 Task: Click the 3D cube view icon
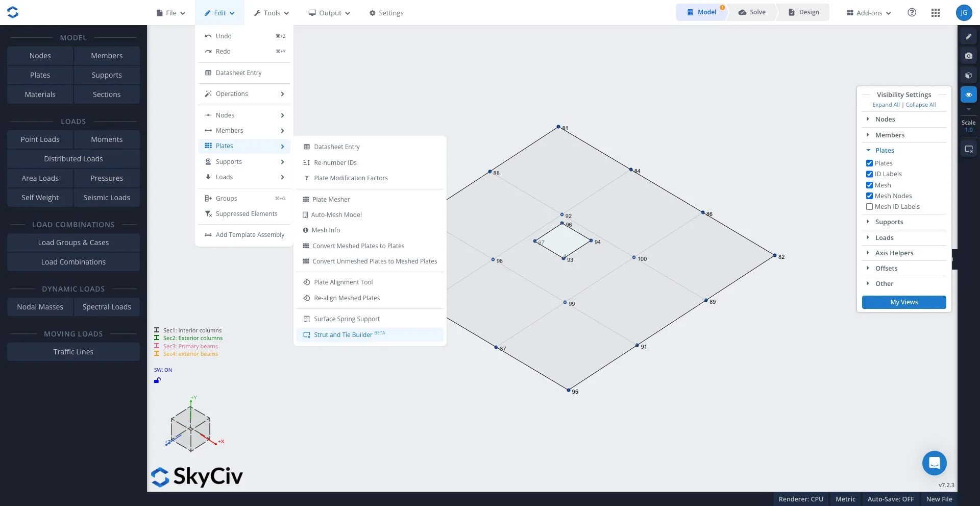pos(968,76)
